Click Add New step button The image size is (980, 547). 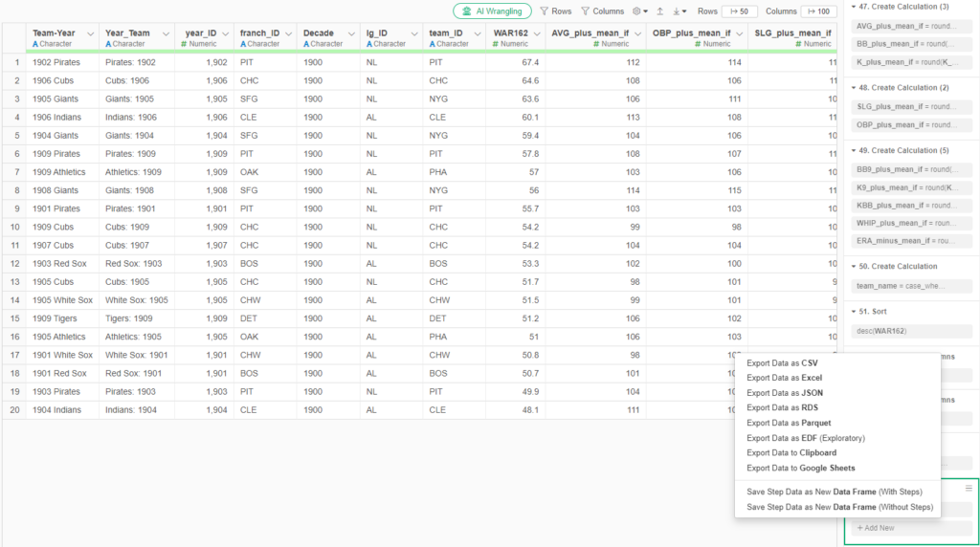(x=876, y=528)
